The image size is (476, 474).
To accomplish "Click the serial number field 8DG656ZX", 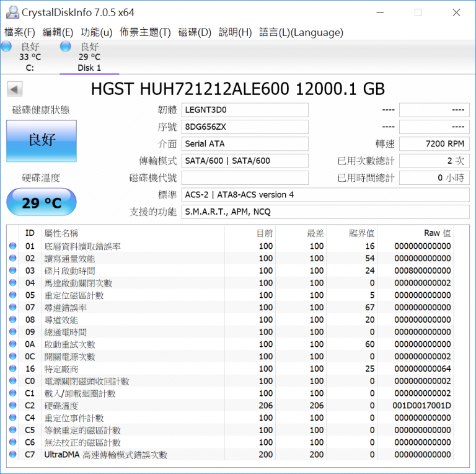I will (245, 127).
